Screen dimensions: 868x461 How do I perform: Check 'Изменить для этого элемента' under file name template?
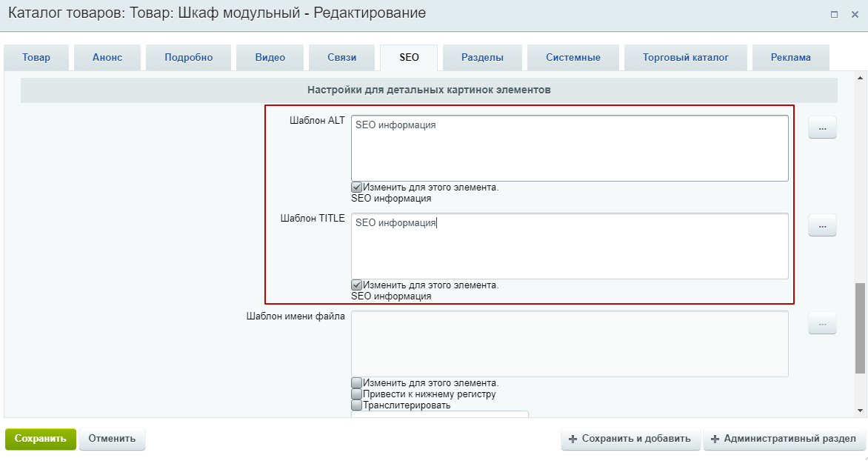pos(356,383)
